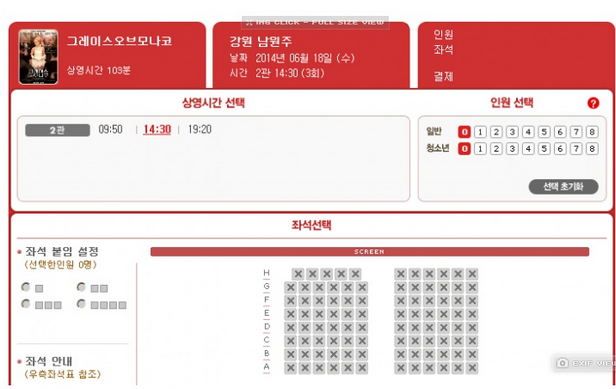The height and width of the screenshot is (389, 616).
Task: Select the first seat in row A
Action: click(290, 368)
